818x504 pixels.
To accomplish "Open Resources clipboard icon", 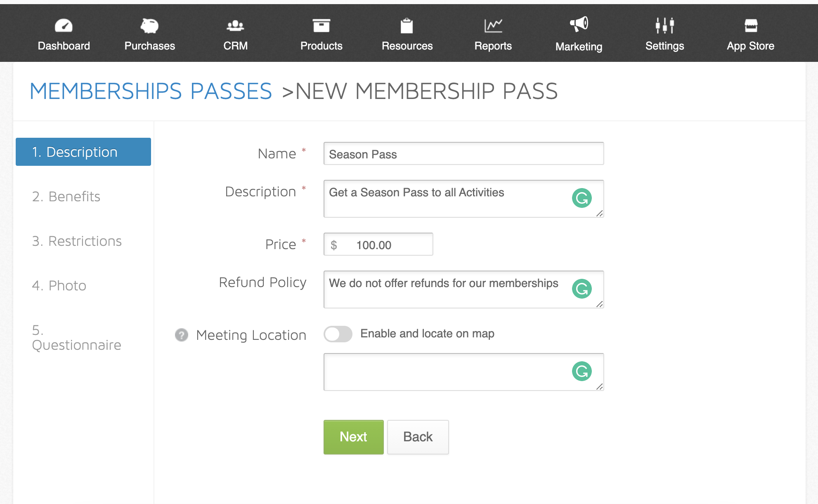I will [x=407, y=26].
